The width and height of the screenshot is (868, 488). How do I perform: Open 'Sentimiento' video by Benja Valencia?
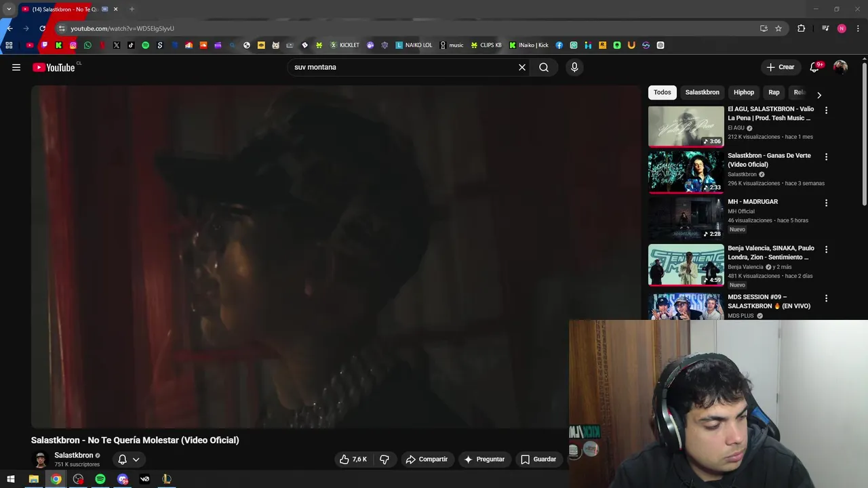coord(686,265)
